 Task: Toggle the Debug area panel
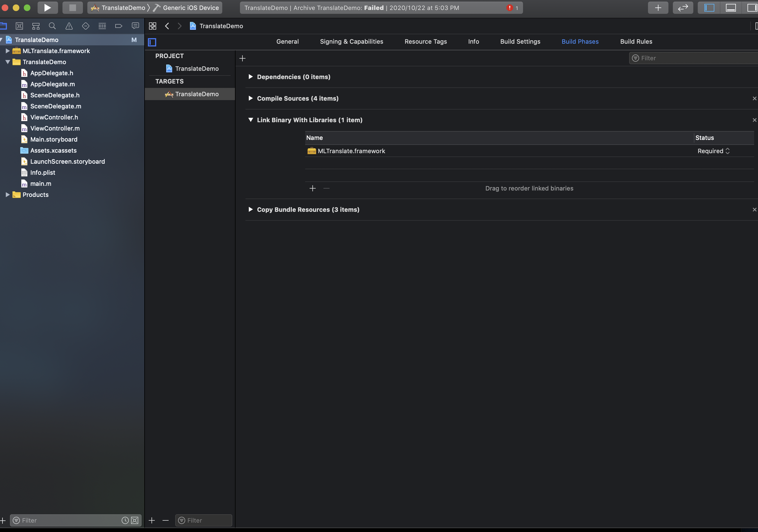click(731, 7)
